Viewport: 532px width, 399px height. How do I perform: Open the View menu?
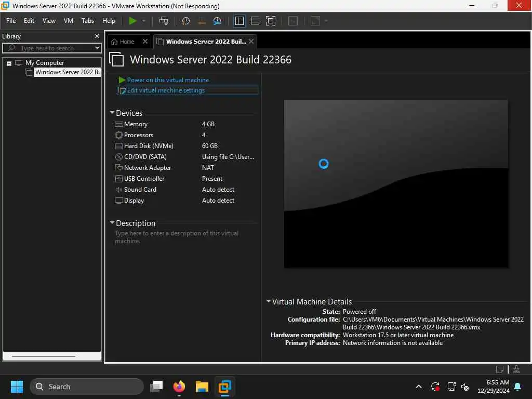point(49,21)
